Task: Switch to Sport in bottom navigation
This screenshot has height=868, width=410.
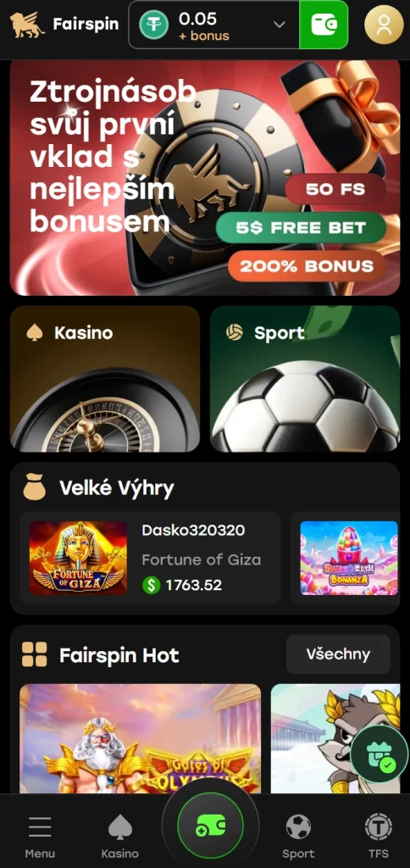Action: pos(298,836)
